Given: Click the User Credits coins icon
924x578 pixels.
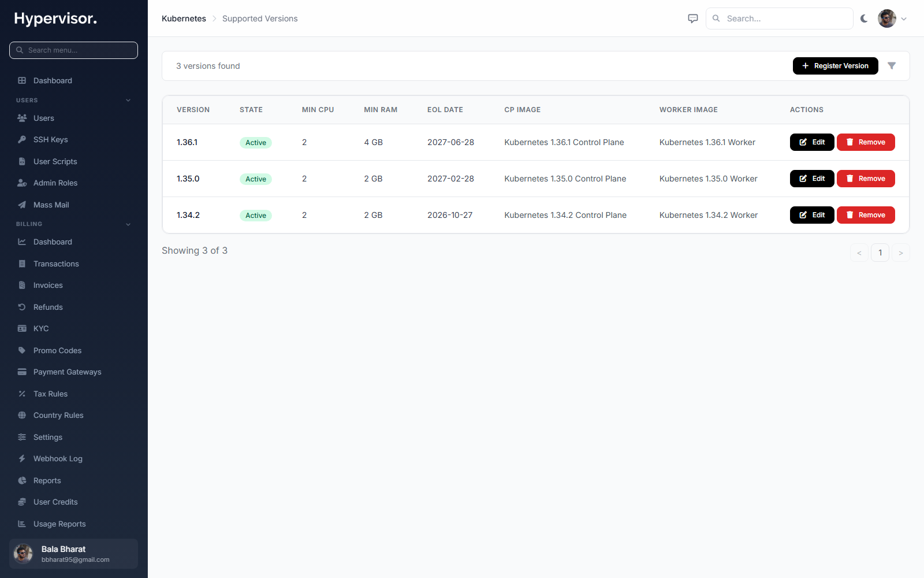Looking at the screenshot, I should coord(22,502).
